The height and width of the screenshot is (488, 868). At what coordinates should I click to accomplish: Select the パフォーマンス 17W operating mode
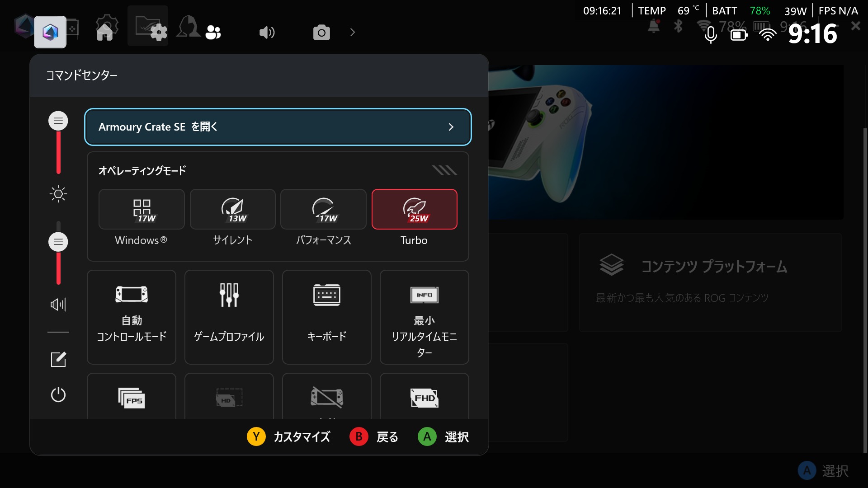[323, 209]
